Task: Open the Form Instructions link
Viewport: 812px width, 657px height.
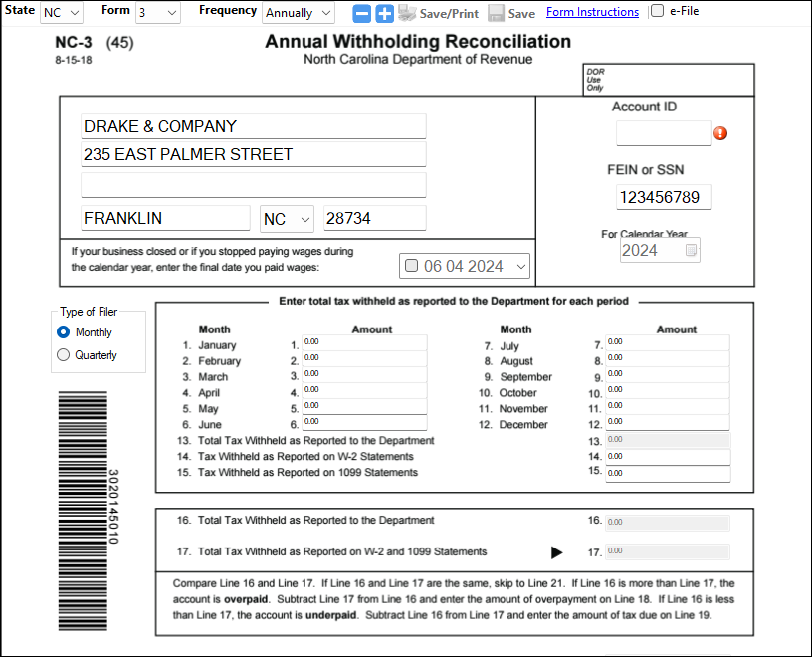Action: (x=592, y=11)
